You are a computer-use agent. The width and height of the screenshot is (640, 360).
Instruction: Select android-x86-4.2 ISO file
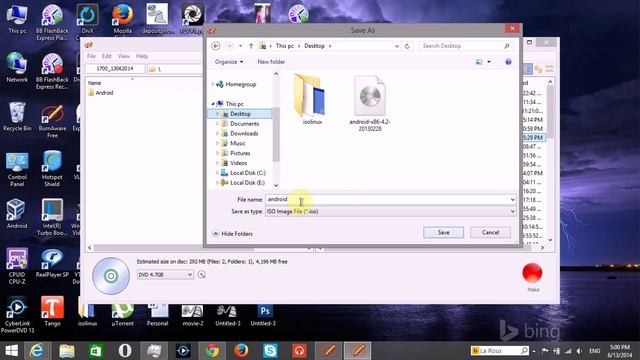point(370,103)
